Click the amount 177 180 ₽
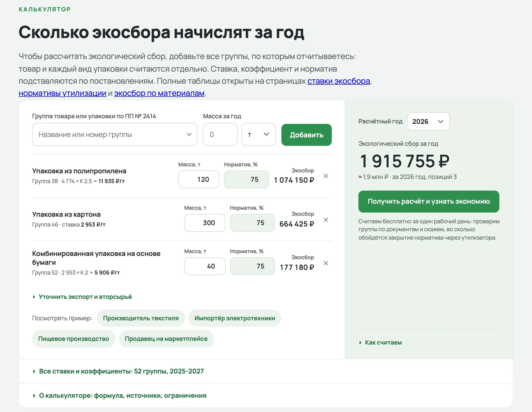 (x=297, y=267)
